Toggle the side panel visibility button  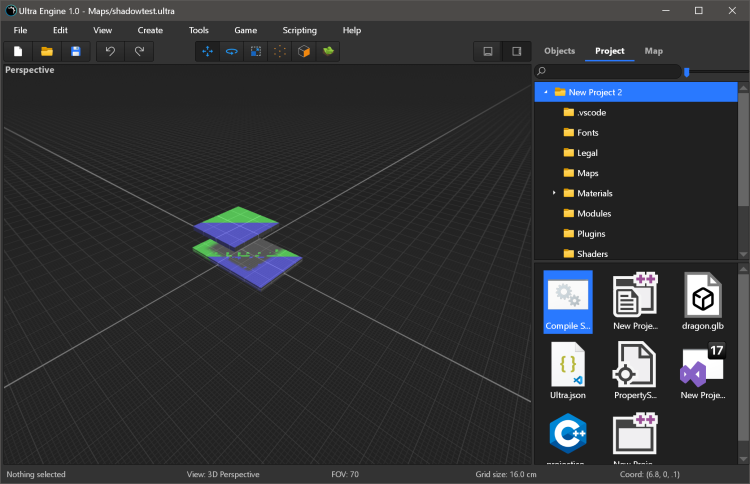[516, 51]
